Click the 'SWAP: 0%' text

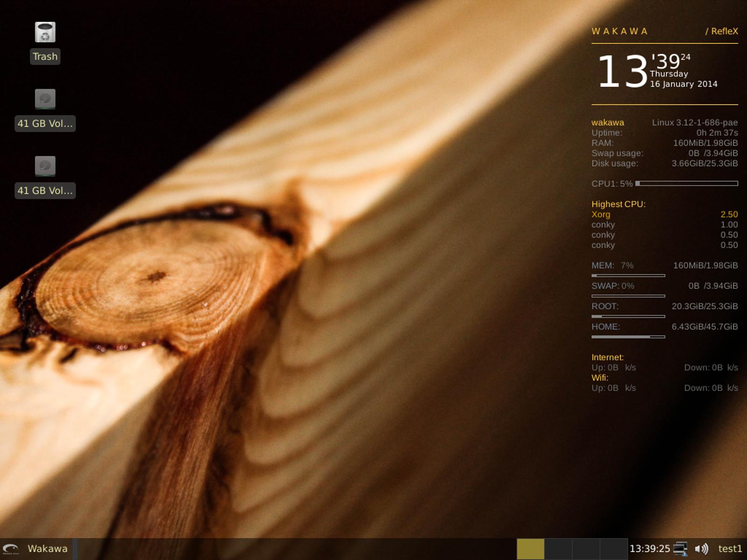613,286
